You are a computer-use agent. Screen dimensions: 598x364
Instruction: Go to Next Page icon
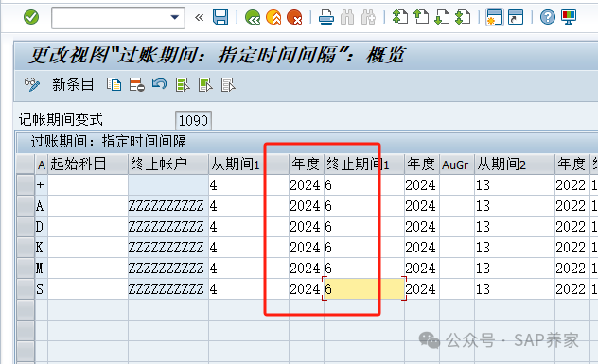click(442, 17)
